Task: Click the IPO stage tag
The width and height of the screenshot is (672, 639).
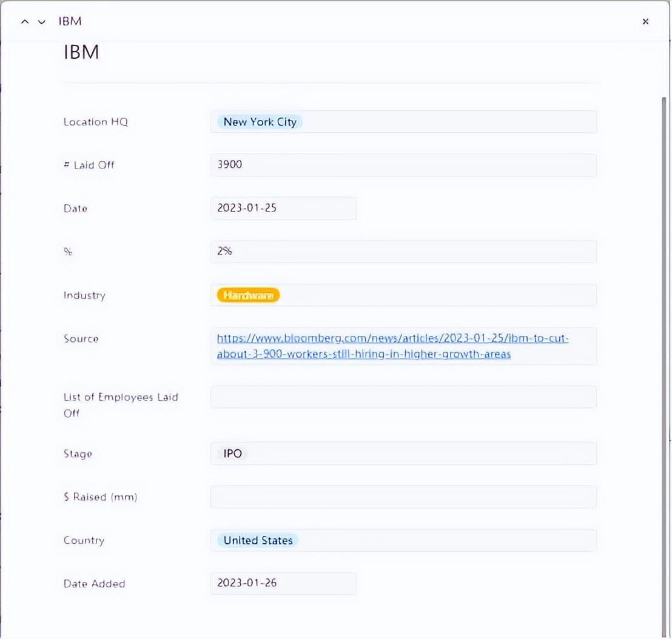Action: point(232,453)
